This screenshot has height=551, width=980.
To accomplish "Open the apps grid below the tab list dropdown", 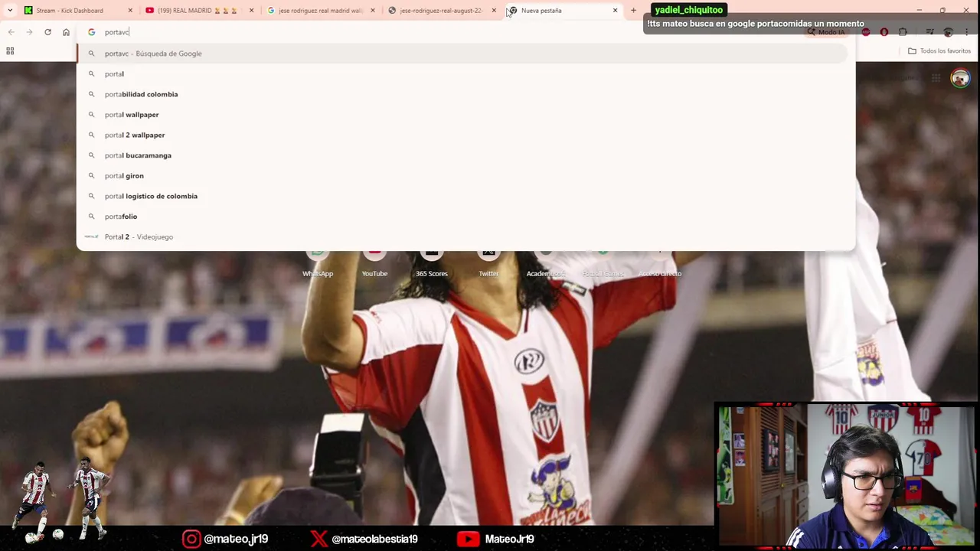I will click(x=10, y=51).
